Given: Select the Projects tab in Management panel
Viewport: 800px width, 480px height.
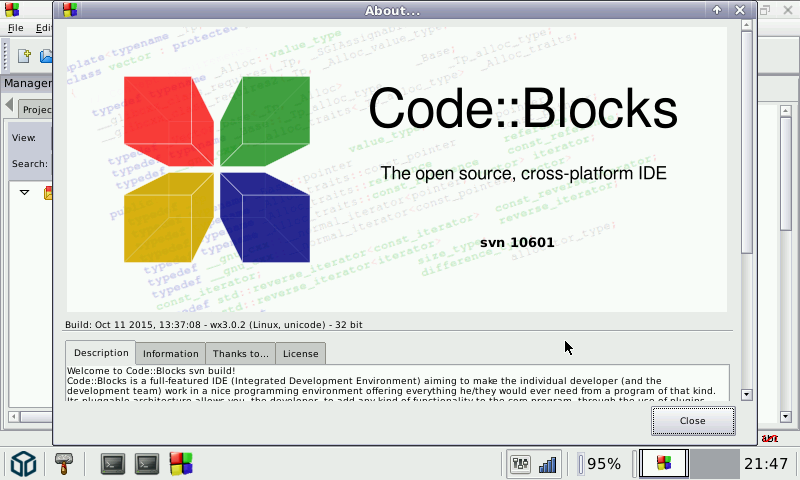Looking at the screenshot, I should (36, 110).
